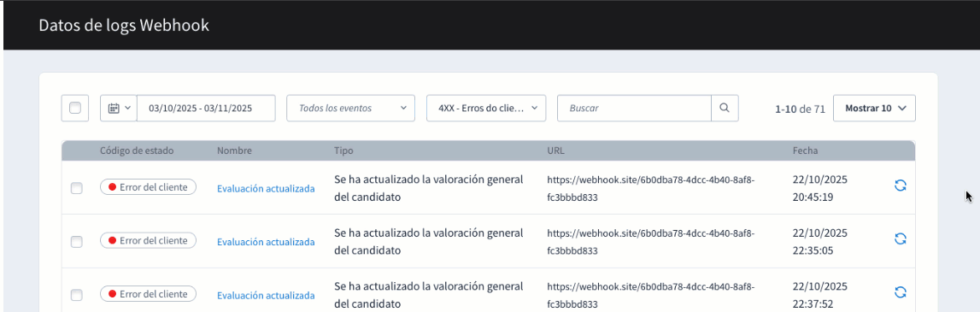Image resolution: width=980 pixels, height=312 pixels.
Task: Click Error del cliente badge in the 22:37:52 row
Action: point(148,293)
